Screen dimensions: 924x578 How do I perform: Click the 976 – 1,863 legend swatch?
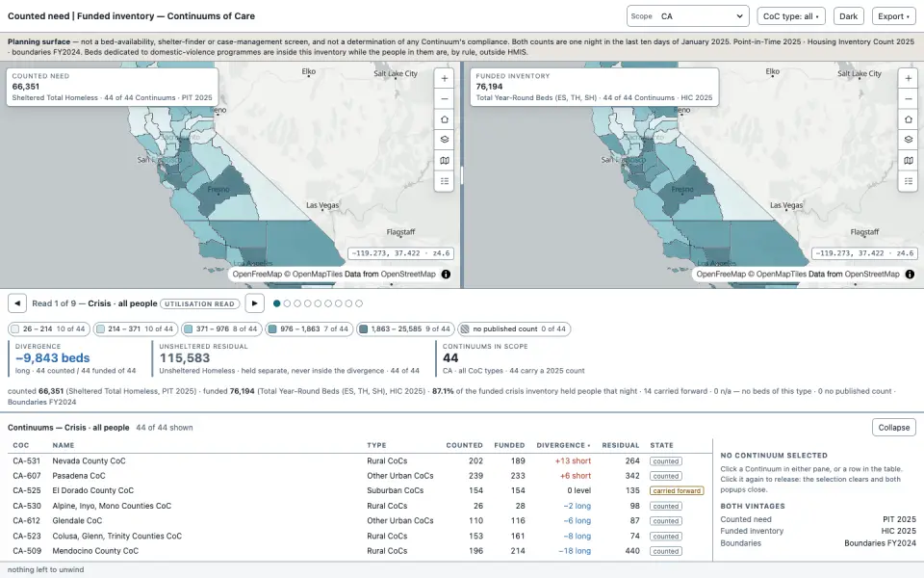pos(272,329)
